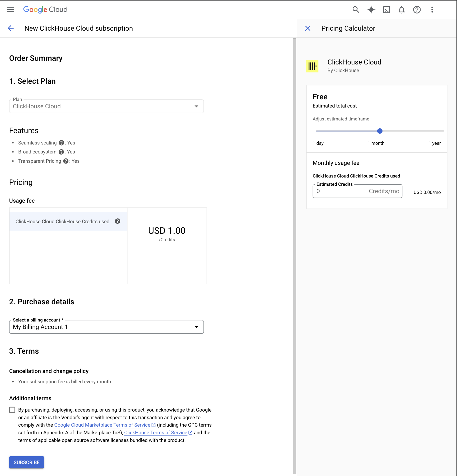Adjust the estimated timeframe slider
Viewport: 457px width, 476px height.
point(380,131)
